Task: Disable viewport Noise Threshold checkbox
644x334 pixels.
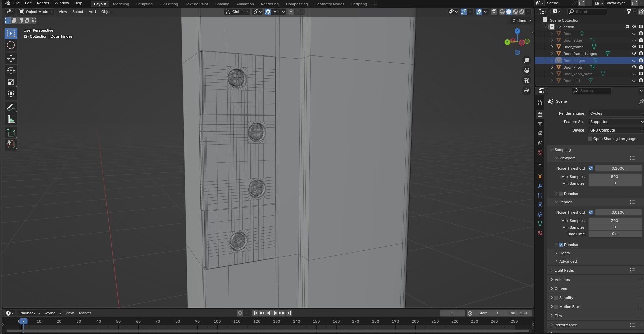Action: 591,168
